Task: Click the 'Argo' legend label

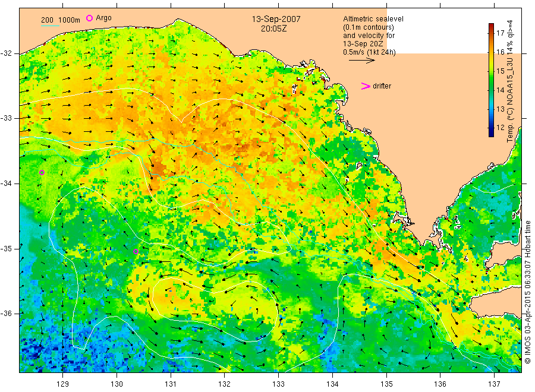Action: (x=103, y=18)
